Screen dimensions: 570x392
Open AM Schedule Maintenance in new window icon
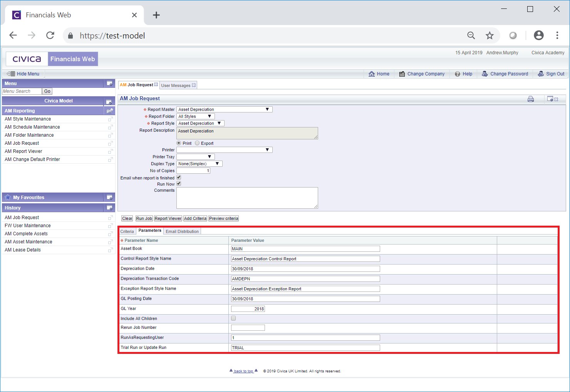pyautogui.click(x=111, y=127)
